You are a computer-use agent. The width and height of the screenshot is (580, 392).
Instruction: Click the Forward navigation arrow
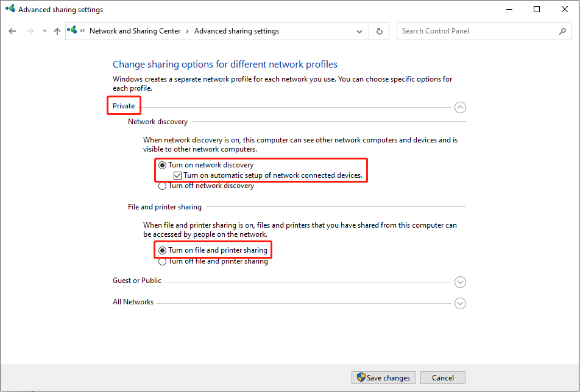click(30, 31)
